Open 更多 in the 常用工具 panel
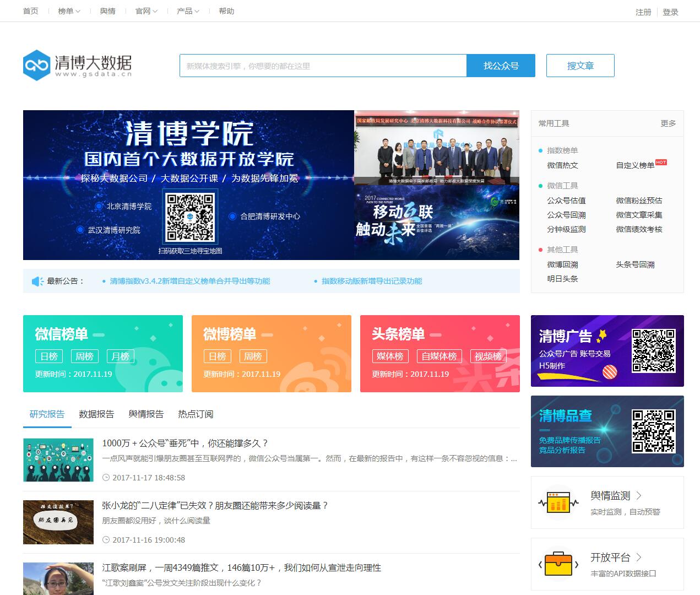 tap(668, 123)
